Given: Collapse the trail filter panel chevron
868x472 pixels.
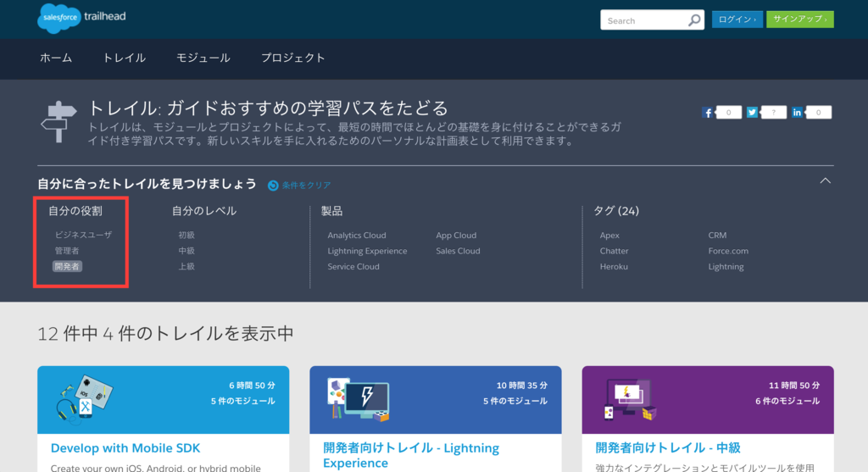Looking at the screenshot, I should tap(825, 181).
